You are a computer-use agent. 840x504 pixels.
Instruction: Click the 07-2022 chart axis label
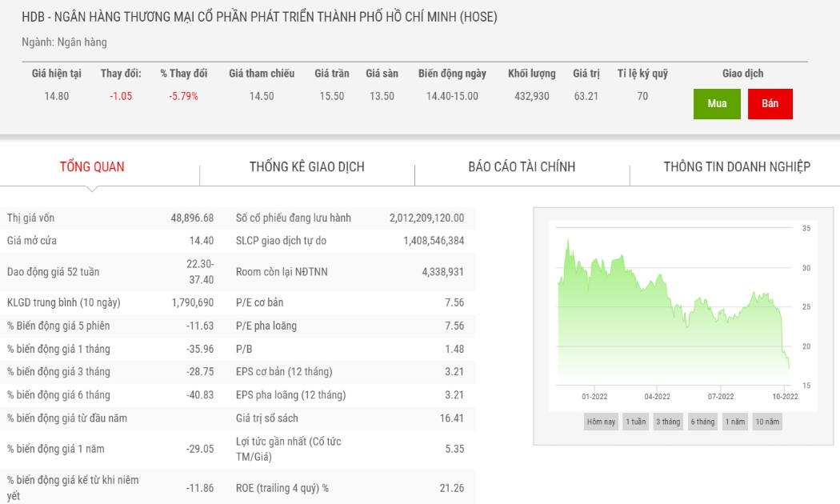click(721, 397)
